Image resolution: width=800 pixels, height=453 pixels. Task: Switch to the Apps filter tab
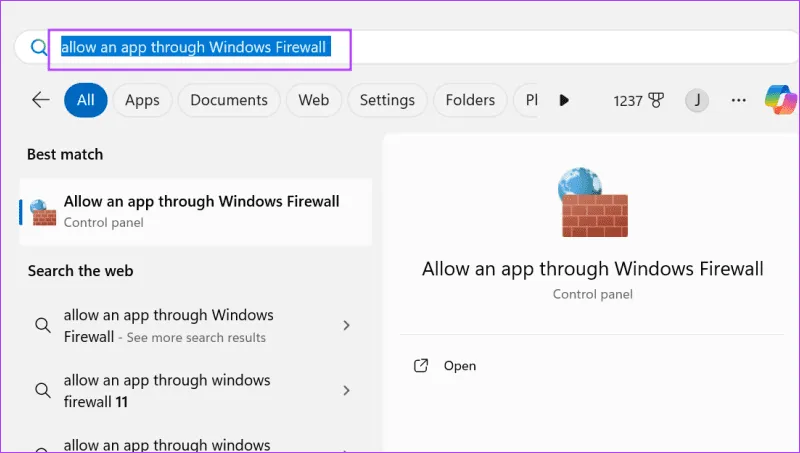[142, 100]
